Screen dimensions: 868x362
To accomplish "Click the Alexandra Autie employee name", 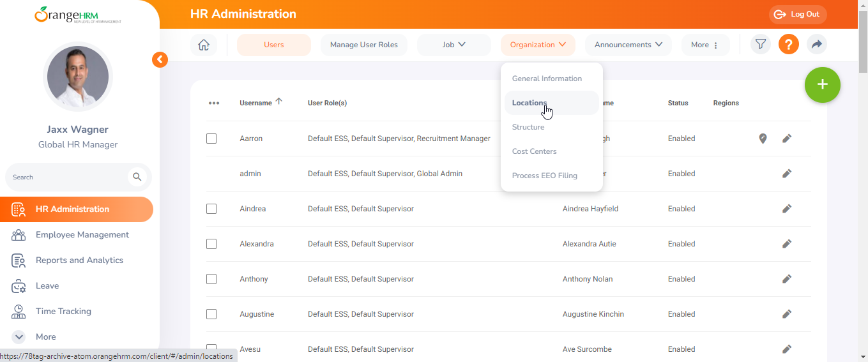I will pyautogui.click(x=590, y=244).
